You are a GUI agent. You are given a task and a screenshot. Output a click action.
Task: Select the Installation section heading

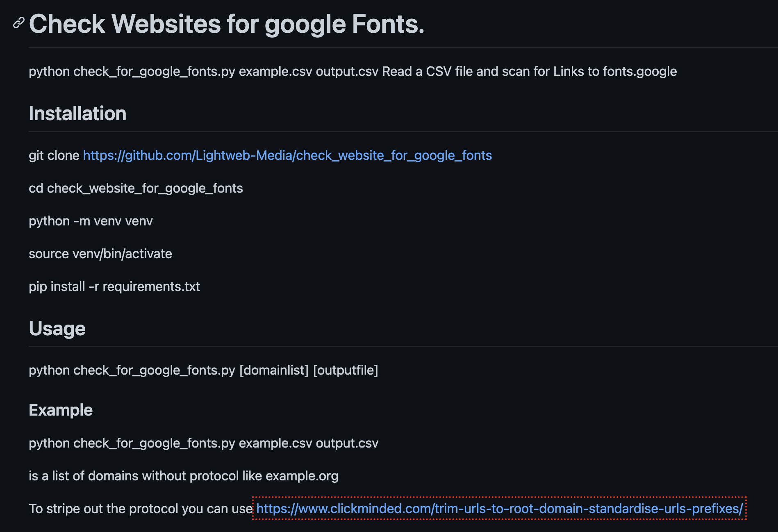(77, 113)
